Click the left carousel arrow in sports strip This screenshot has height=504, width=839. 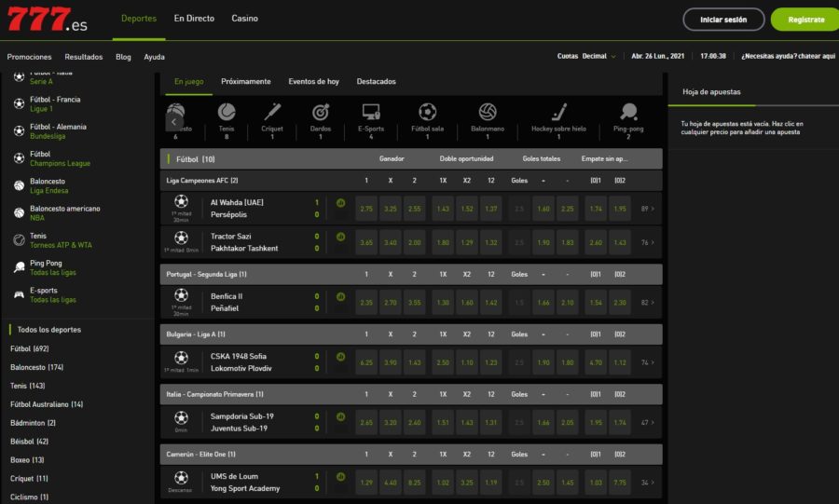click(x=173, y=122)
